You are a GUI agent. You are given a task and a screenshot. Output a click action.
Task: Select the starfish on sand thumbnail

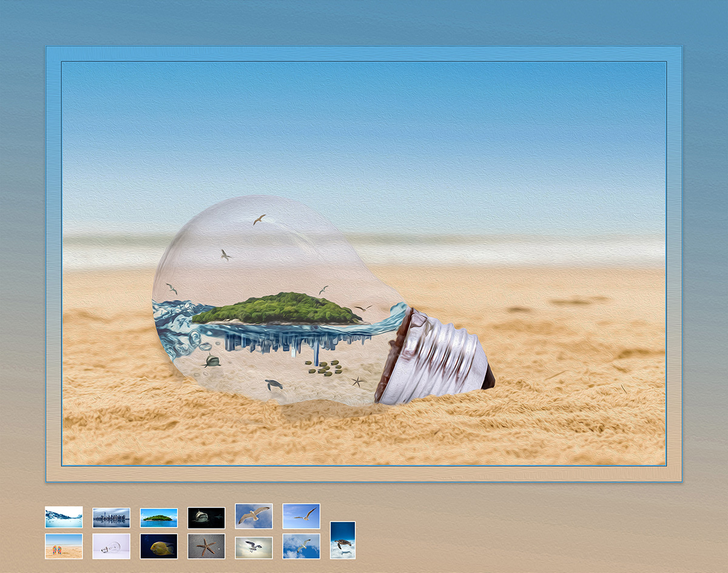point(206,546)
